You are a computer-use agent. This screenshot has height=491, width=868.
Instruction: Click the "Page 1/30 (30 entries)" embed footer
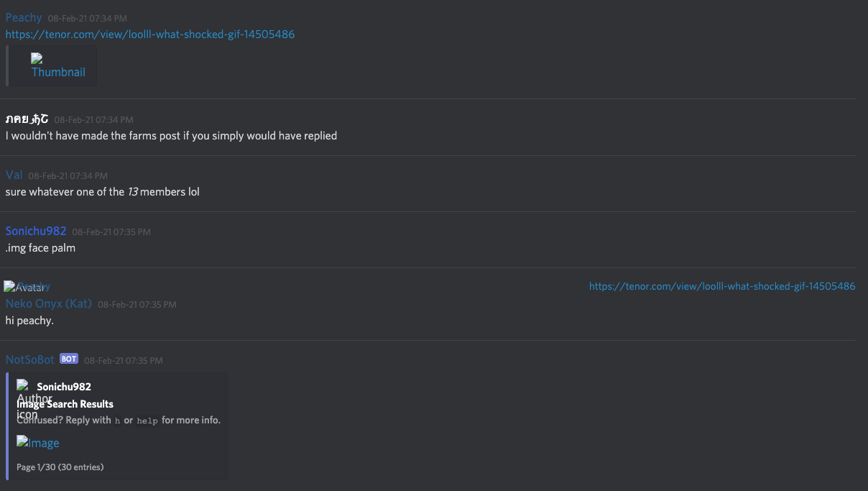pos(60,467)
